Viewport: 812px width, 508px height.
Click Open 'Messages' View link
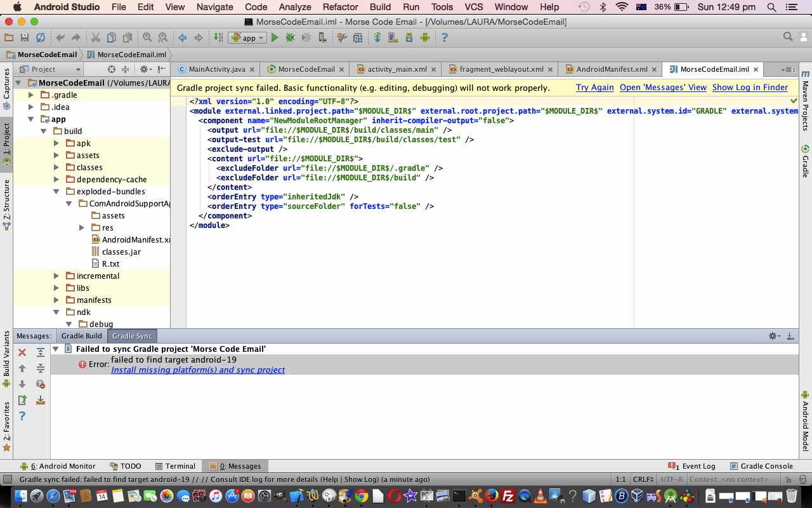tap(663, 88)
